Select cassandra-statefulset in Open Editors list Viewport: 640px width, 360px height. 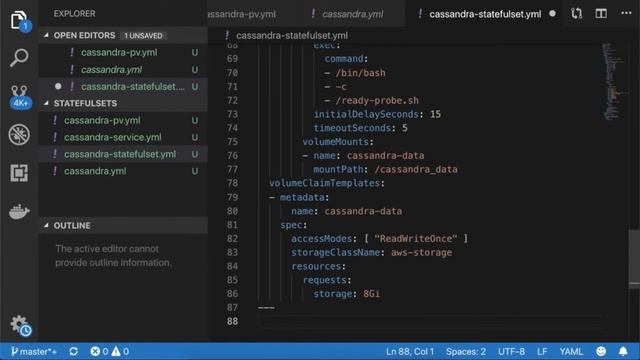[123, 87]
